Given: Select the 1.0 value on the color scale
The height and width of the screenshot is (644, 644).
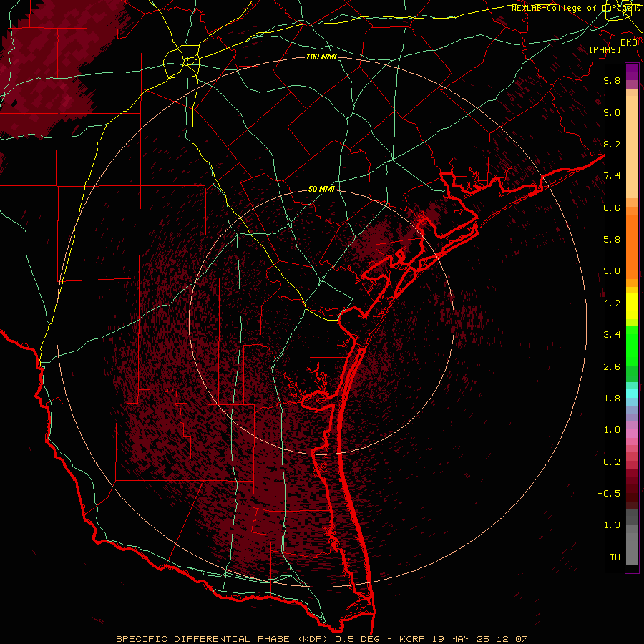Looking at the screenshot, I should point(612,430).
